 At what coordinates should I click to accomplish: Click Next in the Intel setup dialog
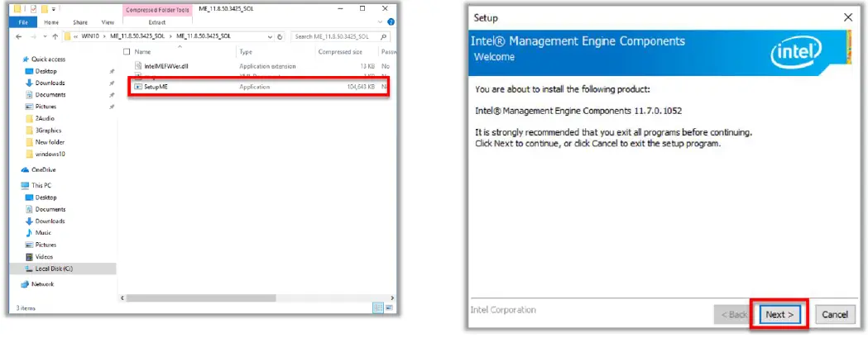pyautogui.click(x=779, y=314)
